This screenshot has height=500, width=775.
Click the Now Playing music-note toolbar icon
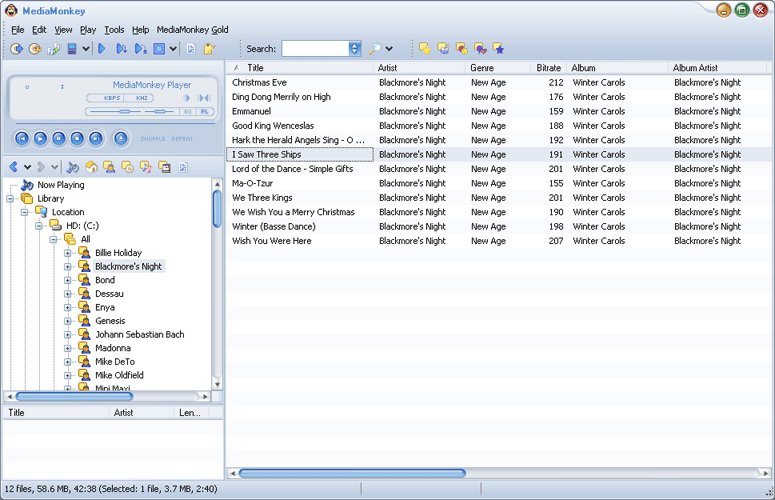73,167
